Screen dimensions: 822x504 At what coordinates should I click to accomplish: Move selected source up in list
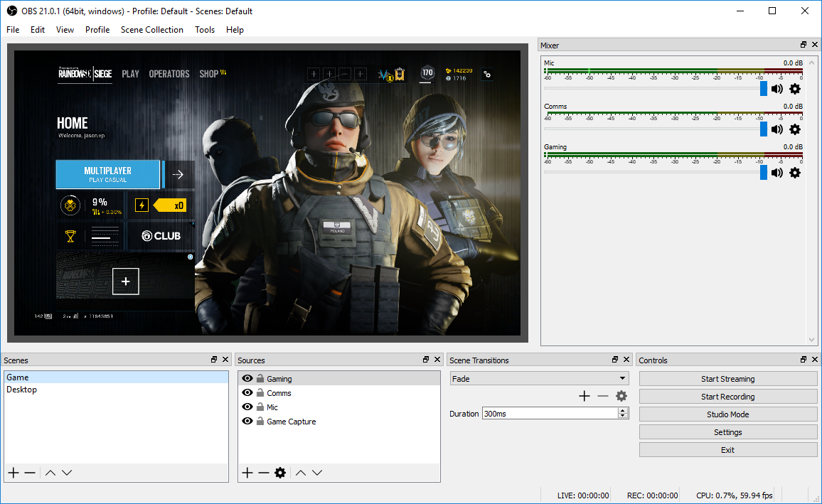301,473
